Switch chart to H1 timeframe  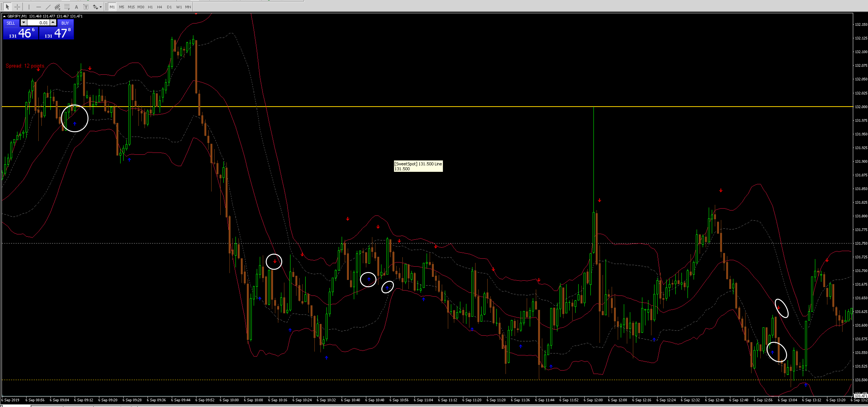[150, 7]
